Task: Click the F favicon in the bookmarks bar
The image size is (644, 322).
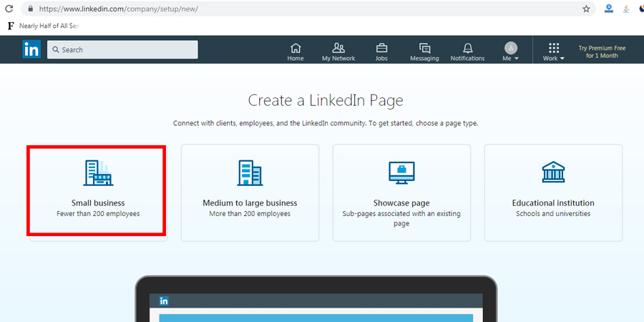Action: 11,26
